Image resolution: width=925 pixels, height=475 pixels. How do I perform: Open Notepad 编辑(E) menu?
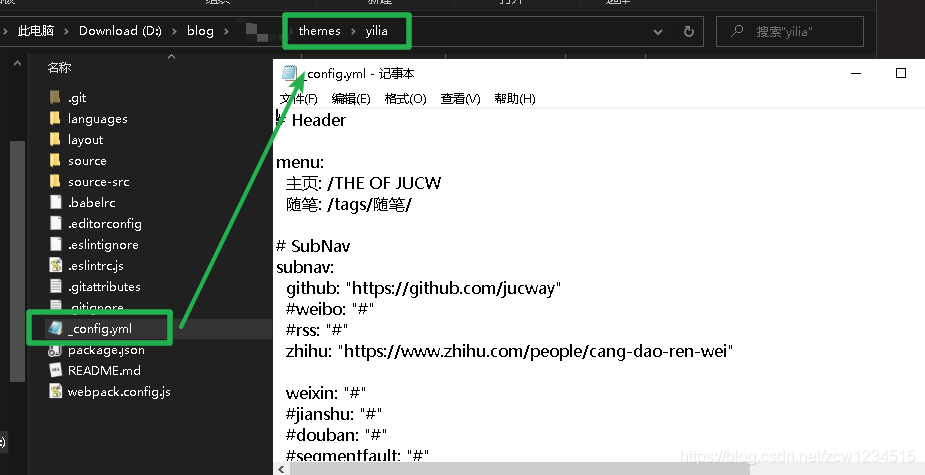351,99
